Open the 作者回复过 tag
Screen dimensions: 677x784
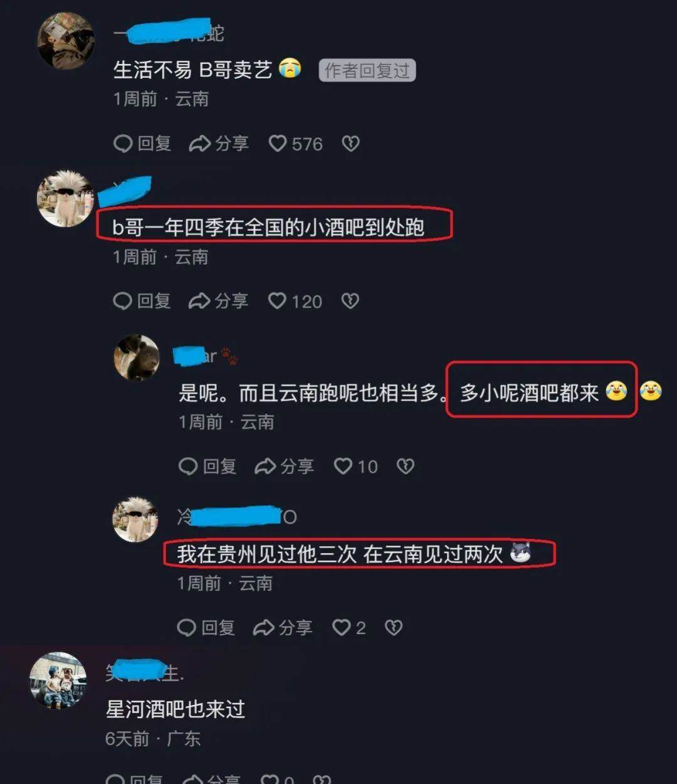[367, 71]
